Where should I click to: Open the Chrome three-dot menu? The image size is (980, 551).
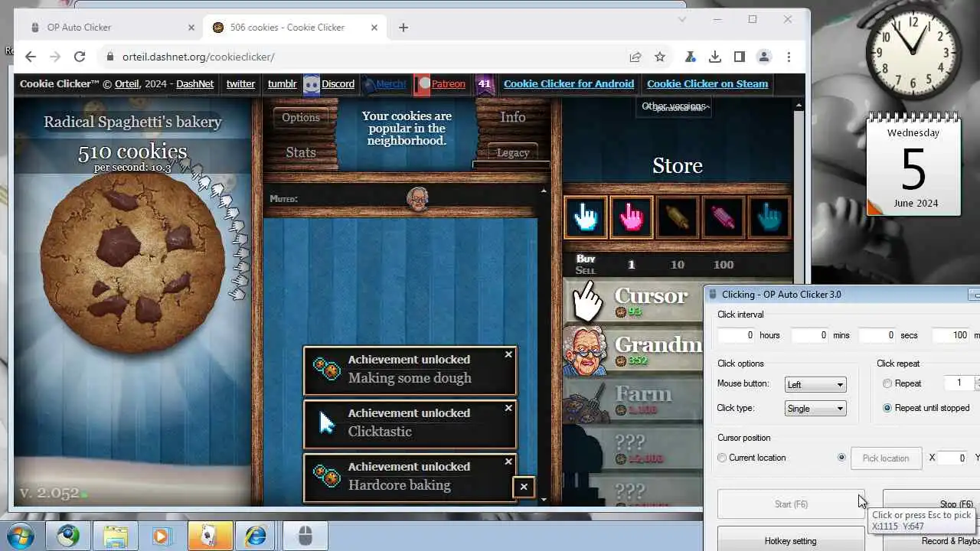[789, 57]
